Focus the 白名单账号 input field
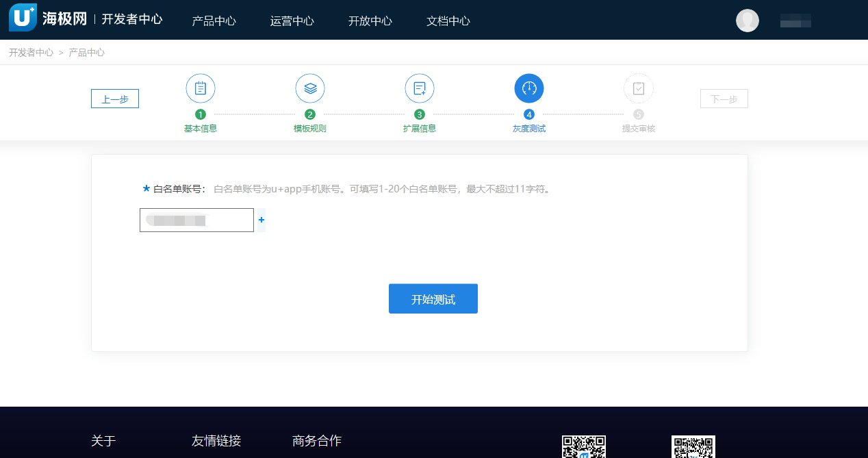868x458 pixels. pos(196,220)
